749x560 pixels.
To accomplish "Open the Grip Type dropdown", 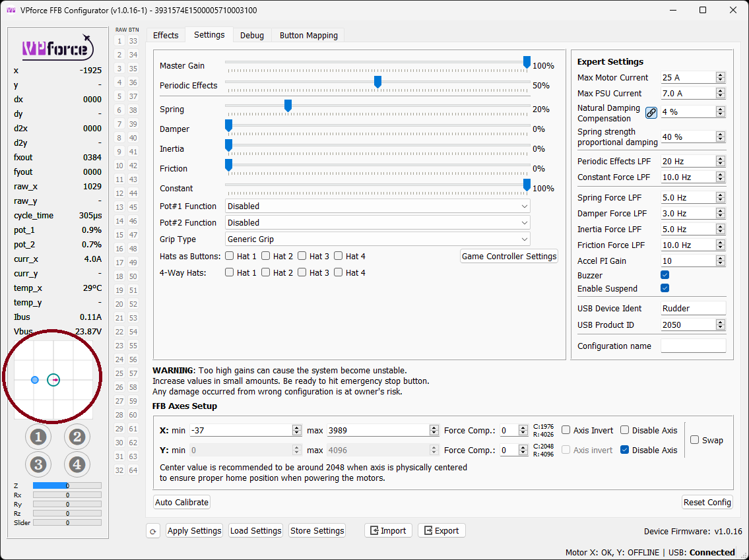I will tap(377, 239).
